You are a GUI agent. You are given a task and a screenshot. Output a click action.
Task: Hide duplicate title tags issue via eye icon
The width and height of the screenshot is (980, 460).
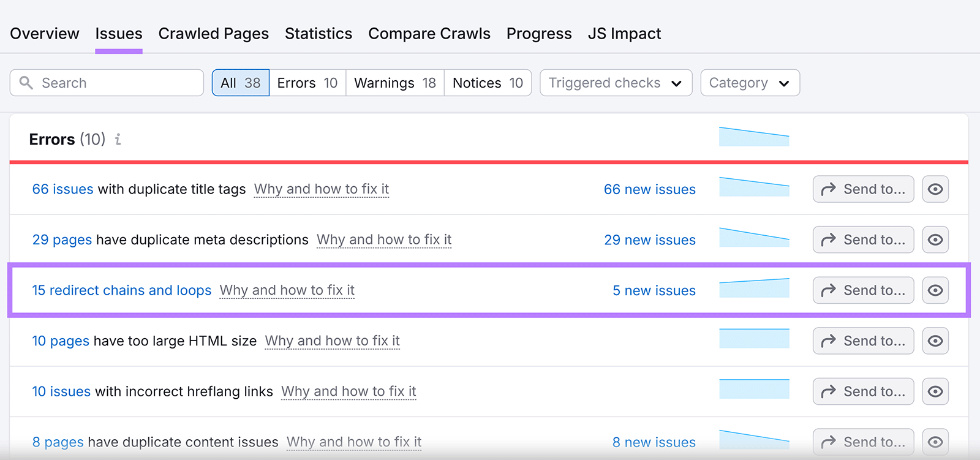tap(935, 189)
